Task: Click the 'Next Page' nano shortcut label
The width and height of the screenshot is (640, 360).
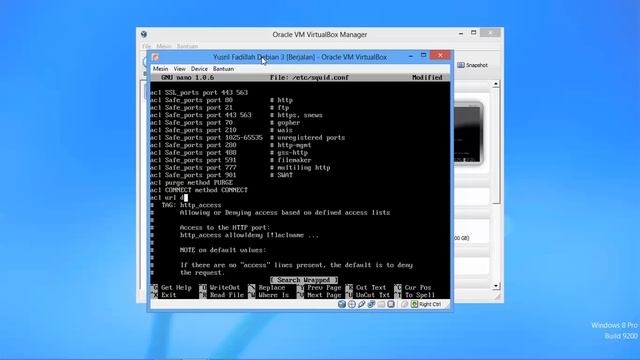Action: 324,295
